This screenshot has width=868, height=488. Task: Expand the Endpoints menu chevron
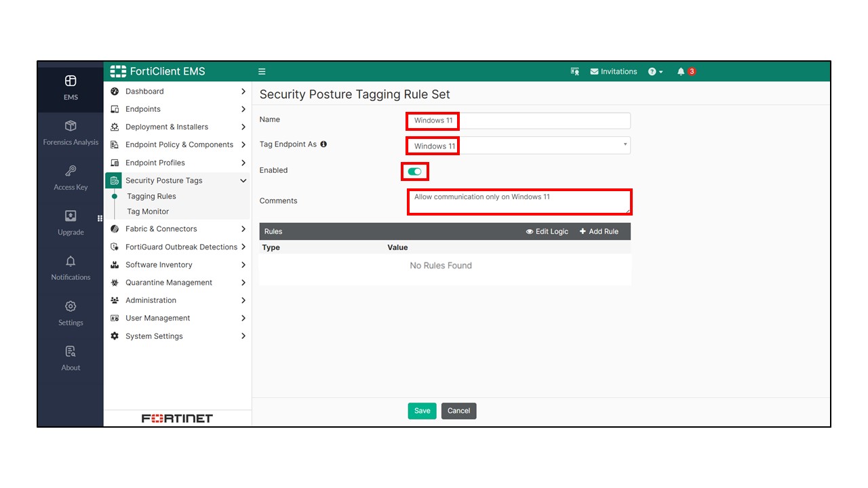click(x=243, y=109)
